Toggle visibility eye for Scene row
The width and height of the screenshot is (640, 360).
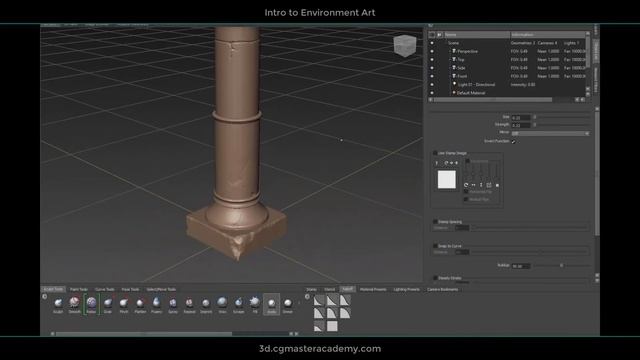432,43
